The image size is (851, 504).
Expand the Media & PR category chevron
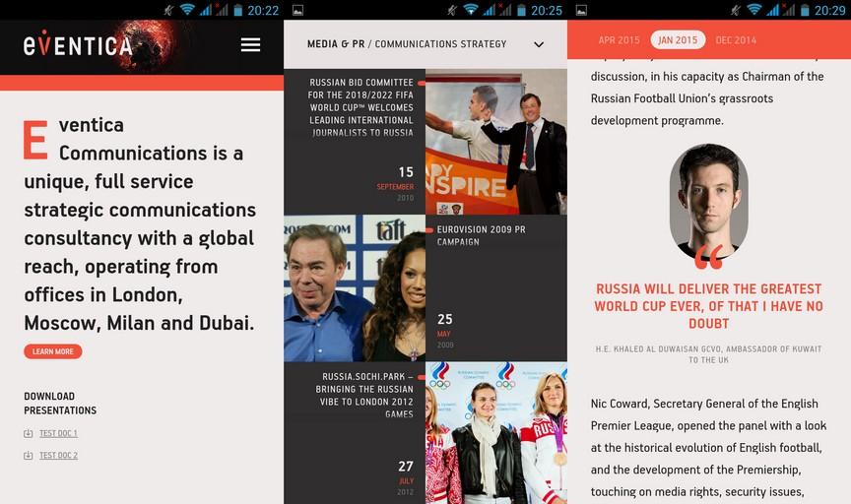[x=539, y=44]
